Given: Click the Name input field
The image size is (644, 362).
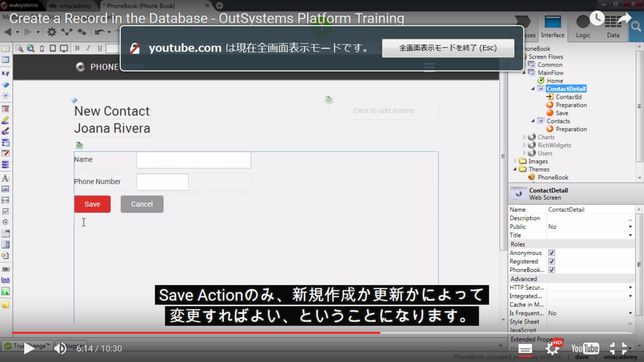Looking at the screenshot, I should (x=194, y=160).
